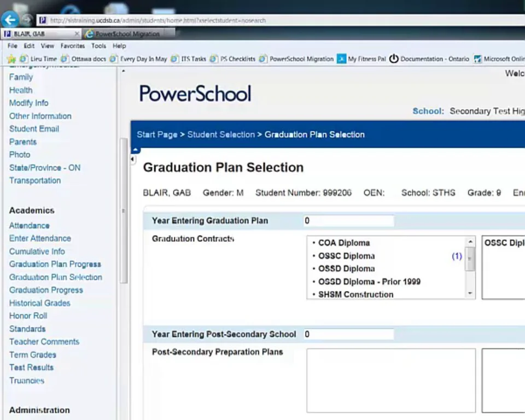
Task: Open the File menu
Action: point(13,46)
